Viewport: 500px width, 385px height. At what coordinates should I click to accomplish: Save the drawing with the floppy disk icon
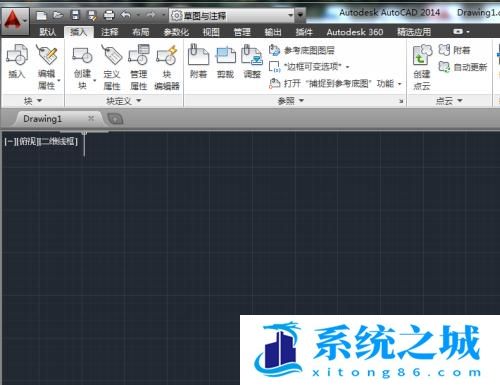coord(76,15)
